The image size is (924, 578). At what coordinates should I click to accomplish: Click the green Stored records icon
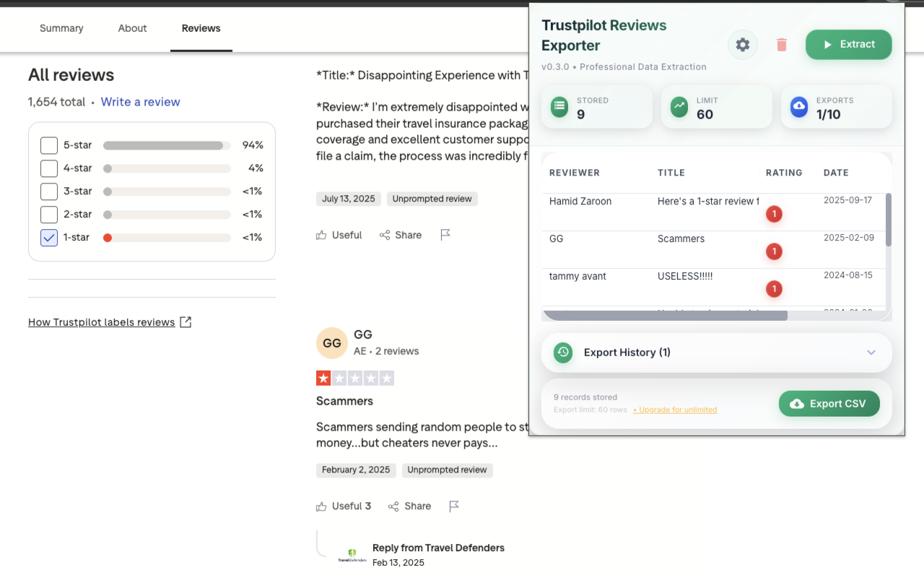click(559, 107)
